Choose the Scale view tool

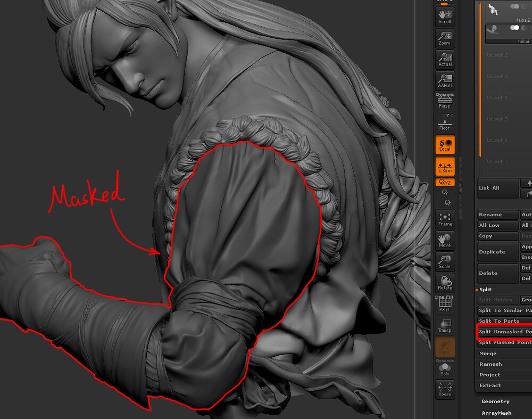tap(445, 262)
